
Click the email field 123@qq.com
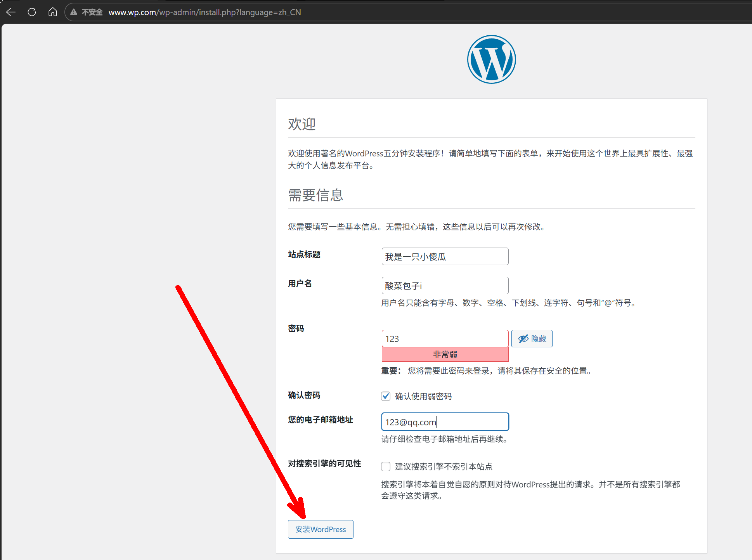click(445, 422)
